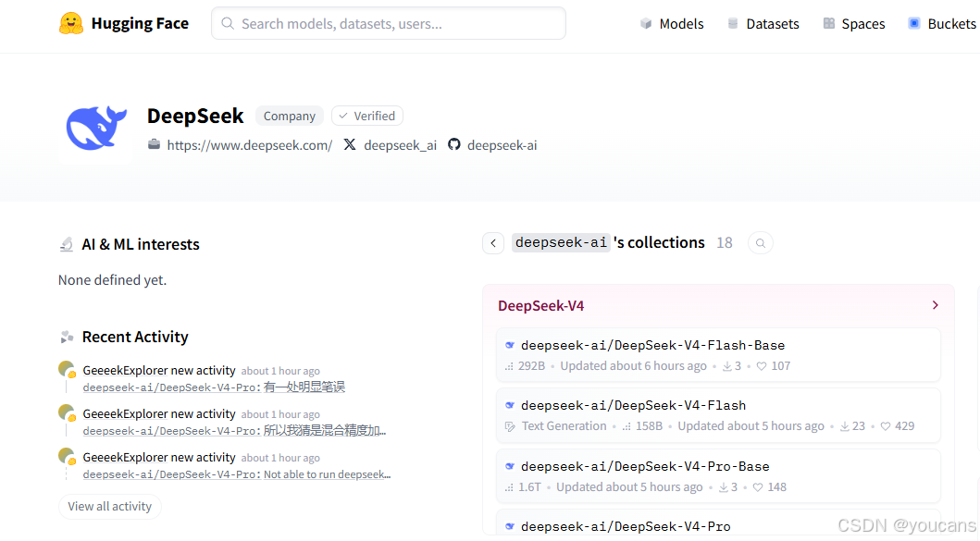
Task: Open the https://www.deepseek.com/ website link
Action: (x=249, y=145)
